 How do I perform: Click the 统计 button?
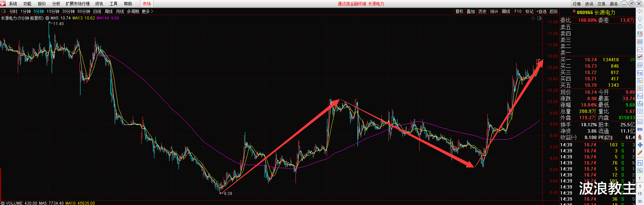coord(494,11)
